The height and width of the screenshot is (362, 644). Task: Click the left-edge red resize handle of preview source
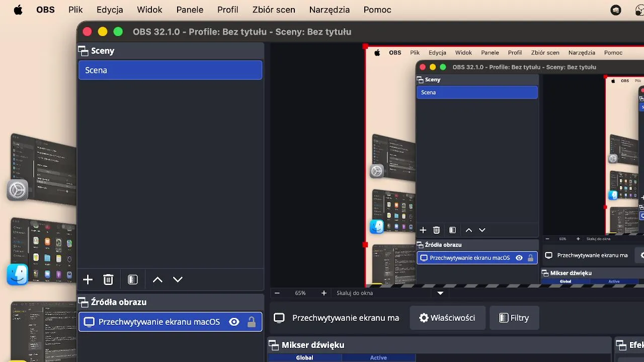[365, 245]
